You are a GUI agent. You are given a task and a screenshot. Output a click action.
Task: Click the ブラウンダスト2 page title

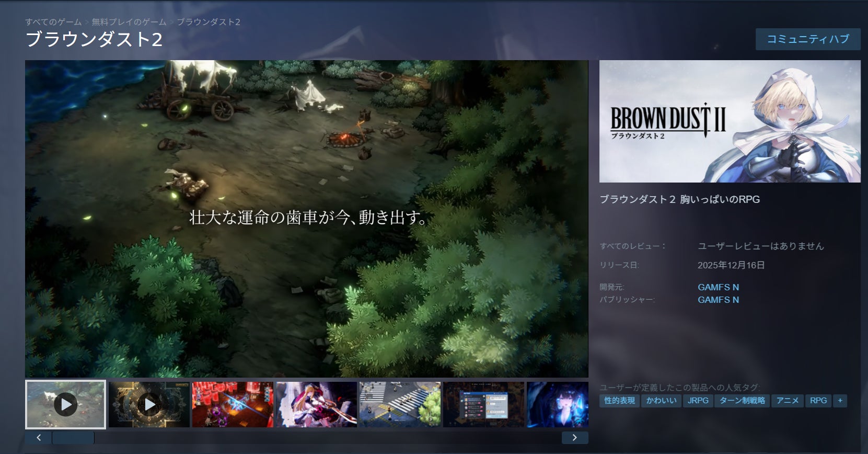(x=94, y=40)
